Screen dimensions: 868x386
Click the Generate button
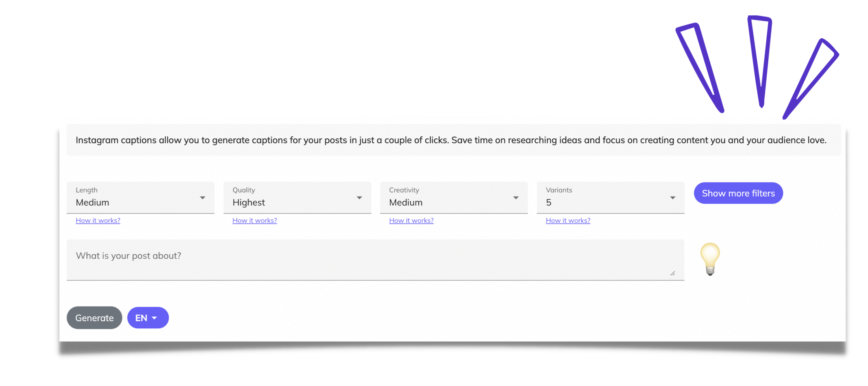(94, 318)
